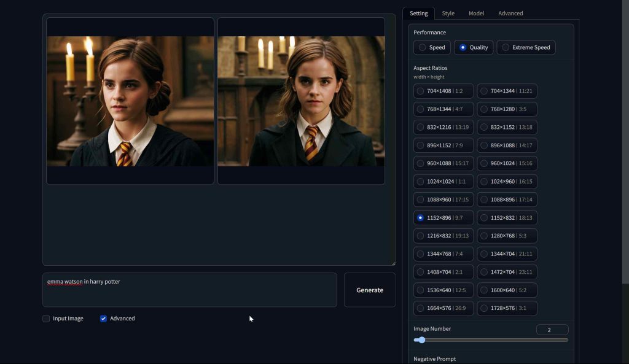This screenshot has width=629, height=364.
Task: Click the gallery resize corner handle
Action: point(394,263)
